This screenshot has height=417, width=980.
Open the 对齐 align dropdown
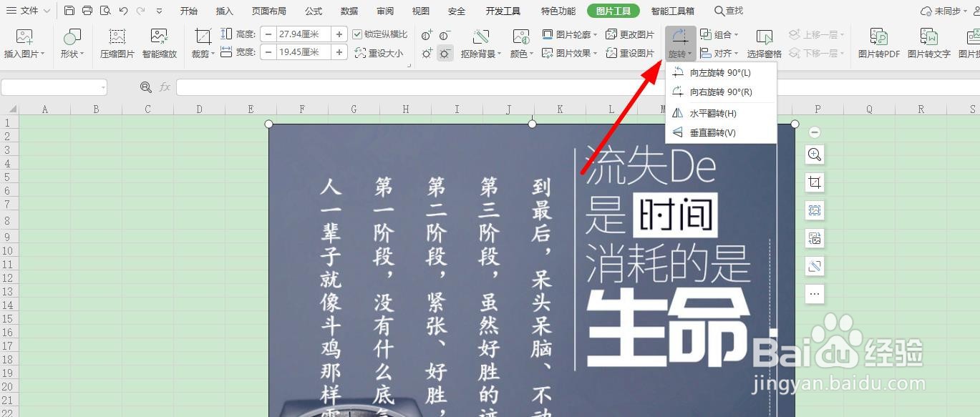[x=719, y=53]
